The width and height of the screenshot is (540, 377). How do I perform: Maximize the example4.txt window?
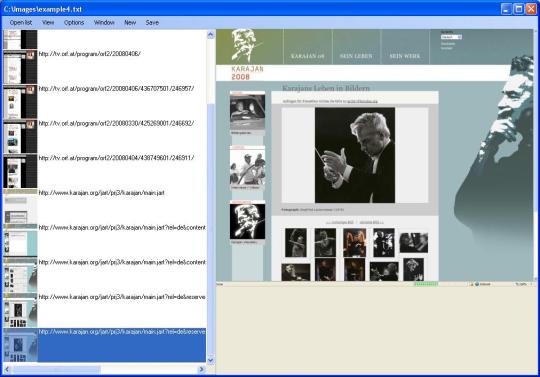pyautogui.click(x=518, y=9)
